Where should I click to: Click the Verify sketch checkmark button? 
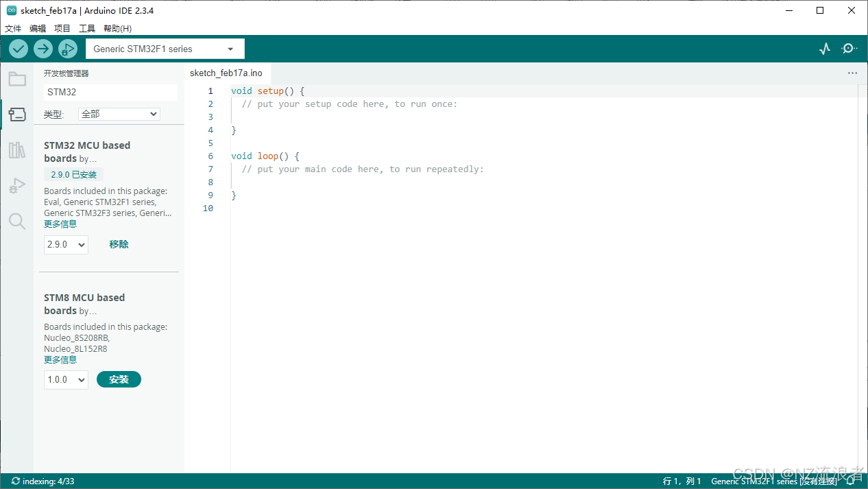(x=19, y=49)
